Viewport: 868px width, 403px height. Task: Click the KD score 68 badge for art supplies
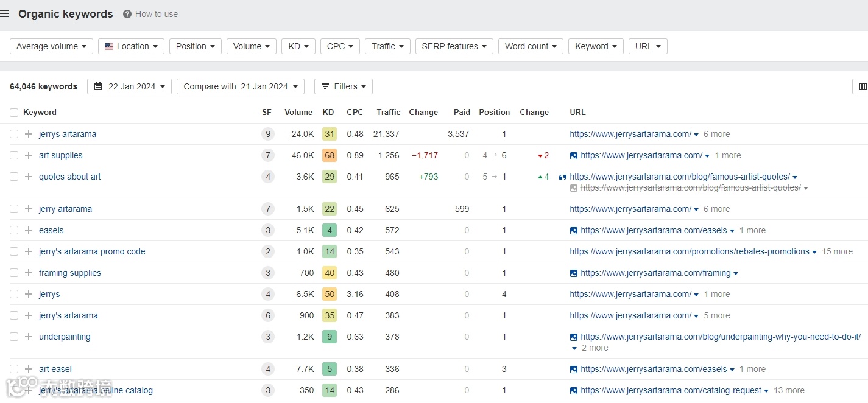point(330,155)
